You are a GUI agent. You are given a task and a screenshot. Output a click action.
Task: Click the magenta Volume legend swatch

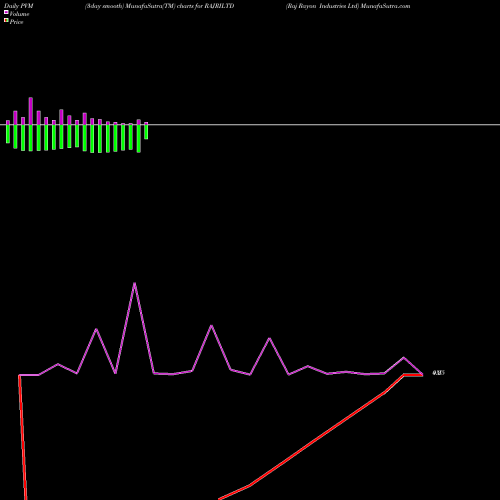tap(6, 12)
